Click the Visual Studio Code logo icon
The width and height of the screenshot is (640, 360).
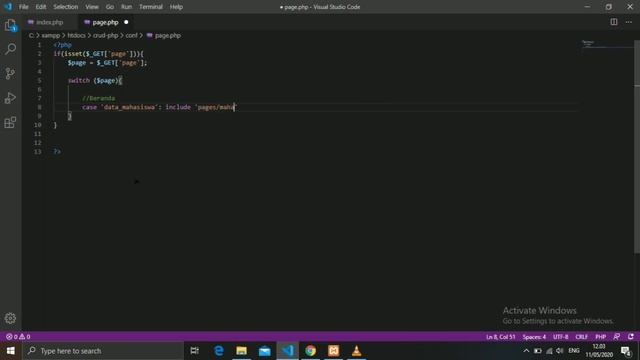8,7
